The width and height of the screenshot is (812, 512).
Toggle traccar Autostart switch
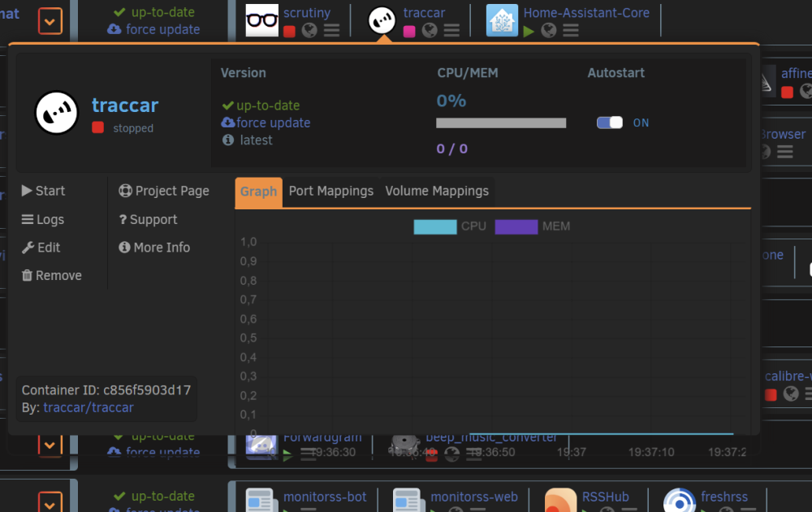[610, 123]
